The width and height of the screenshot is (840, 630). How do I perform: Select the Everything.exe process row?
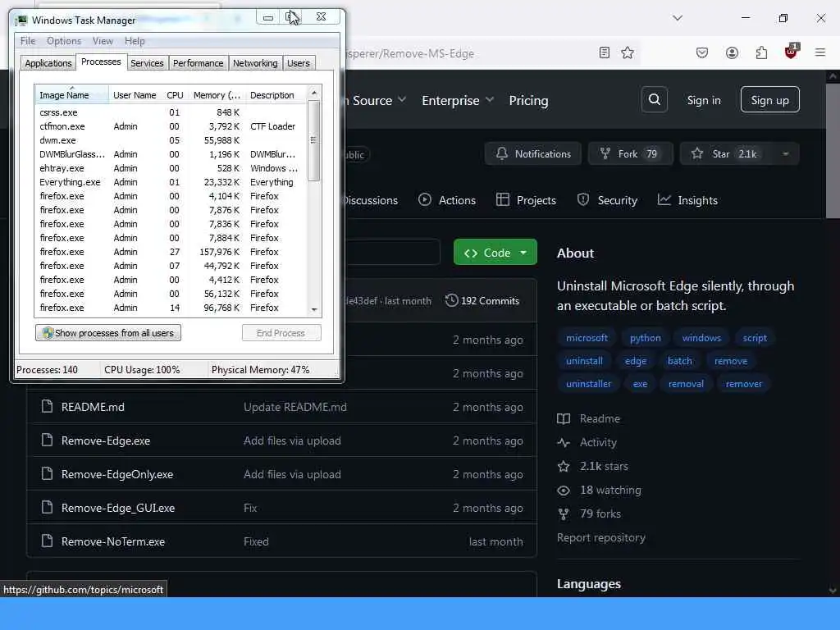click(170, 182)
